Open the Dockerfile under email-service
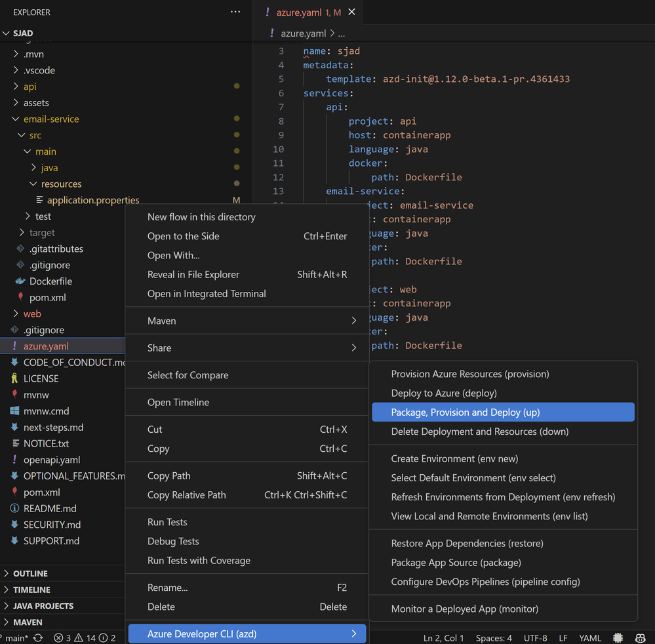This screenshot has height=644, width=655. click(50, 281)
